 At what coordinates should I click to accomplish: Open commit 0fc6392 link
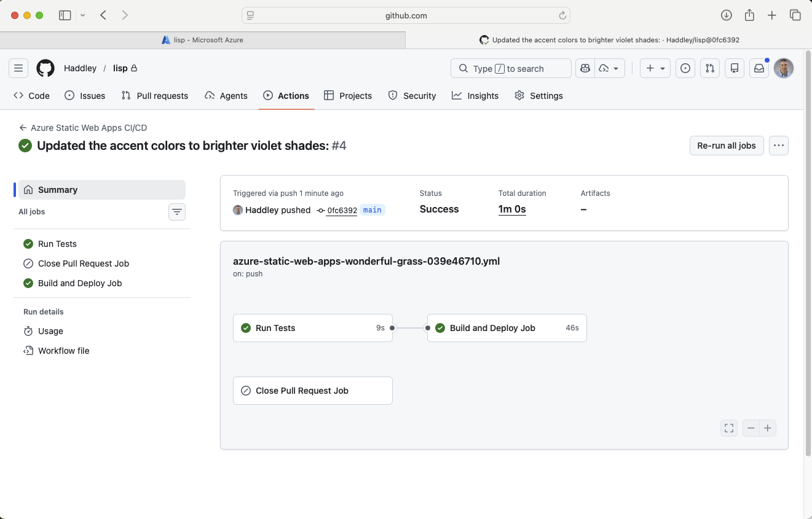[x=342, y=210]
